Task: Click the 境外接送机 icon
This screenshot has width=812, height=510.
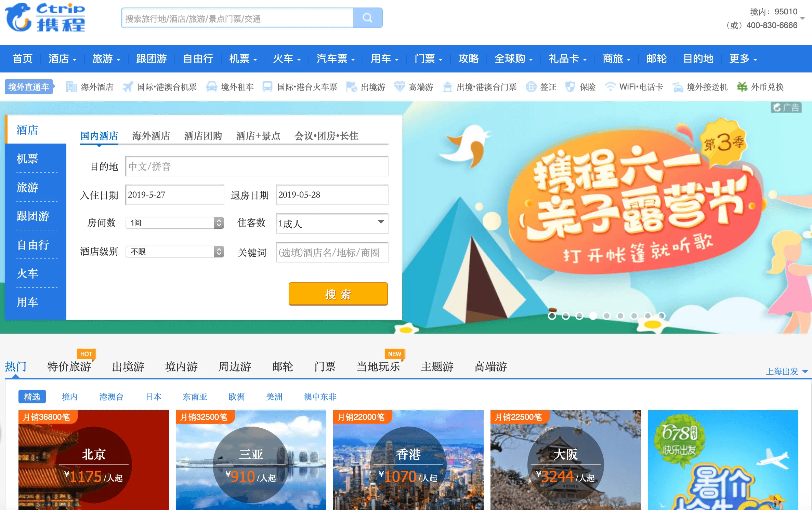Action: [x=678, y=87]
